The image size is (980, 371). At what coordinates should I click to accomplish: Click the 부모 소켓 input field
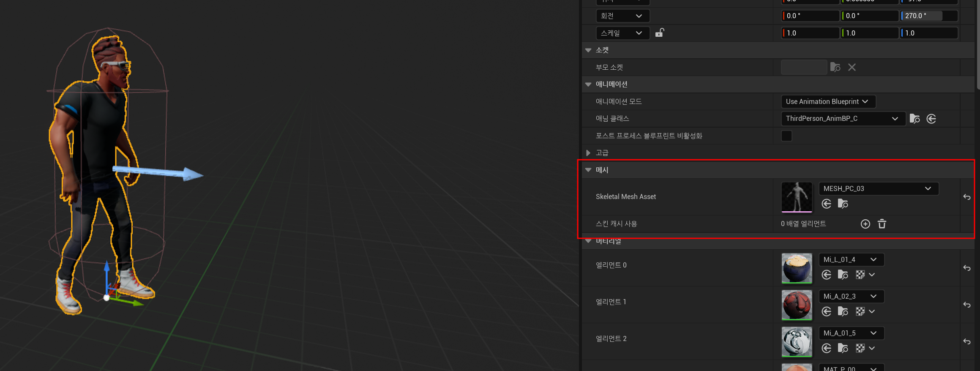pyautogui.click(x=804, y=67)
